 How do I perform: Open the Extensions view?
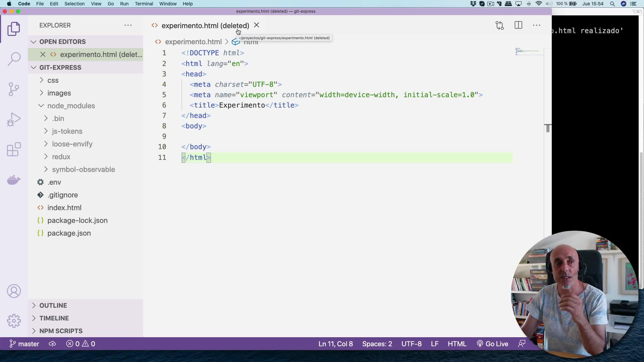click(x=13, y=149)
